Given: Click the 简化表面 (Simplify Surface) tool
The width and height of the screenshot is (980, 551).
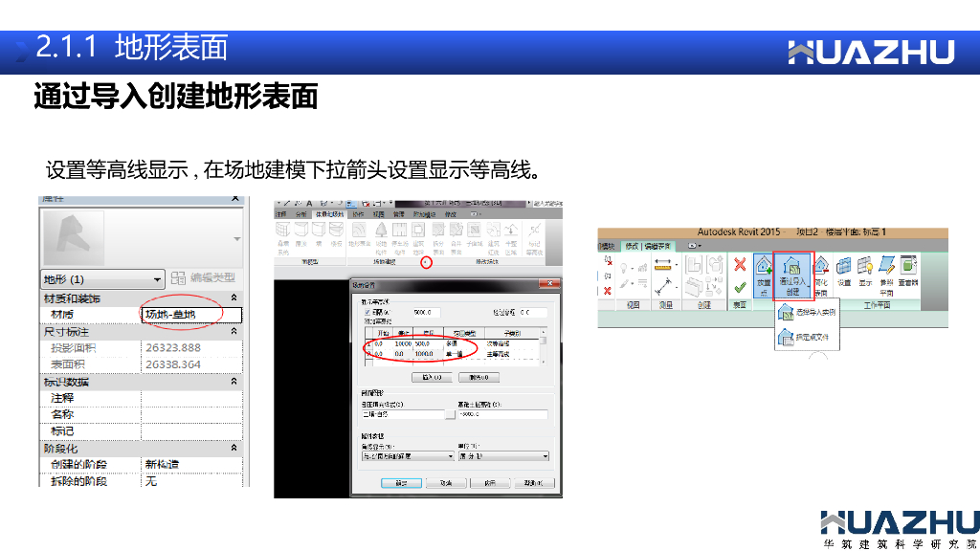Looking at the screenshot, I should coord(820,275).
